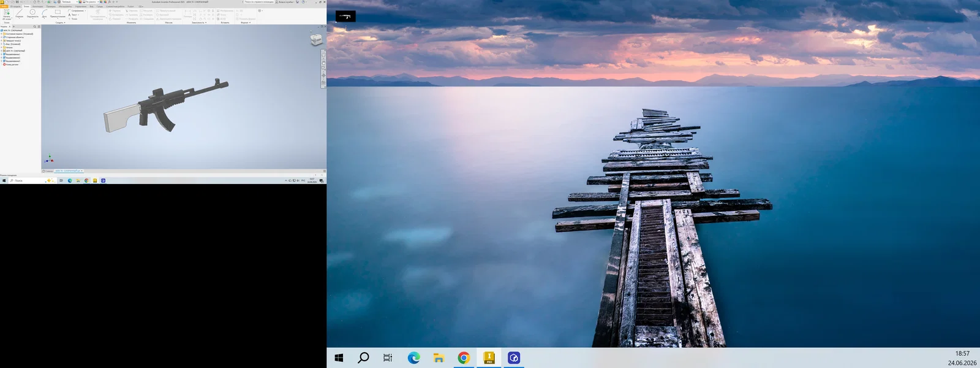Click the Save icon in Inventor quick access bar

(17, 2)
